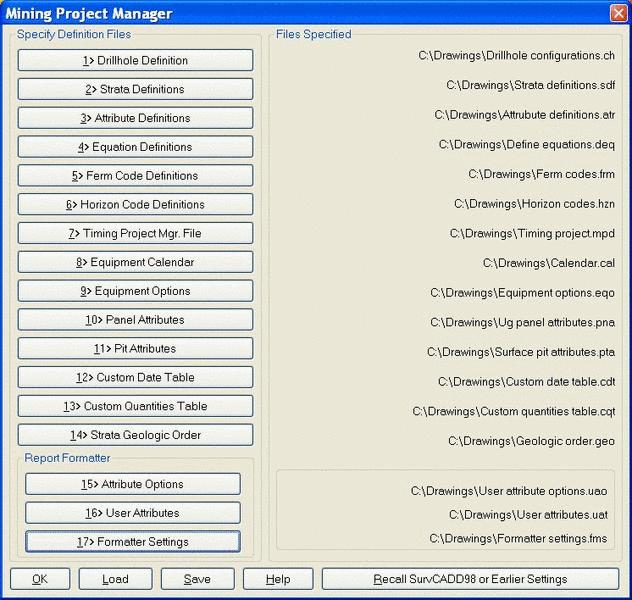This screenshot has height=600, width=632.
Task: Open the Drillhole Definition file selector
Action: 135,60
